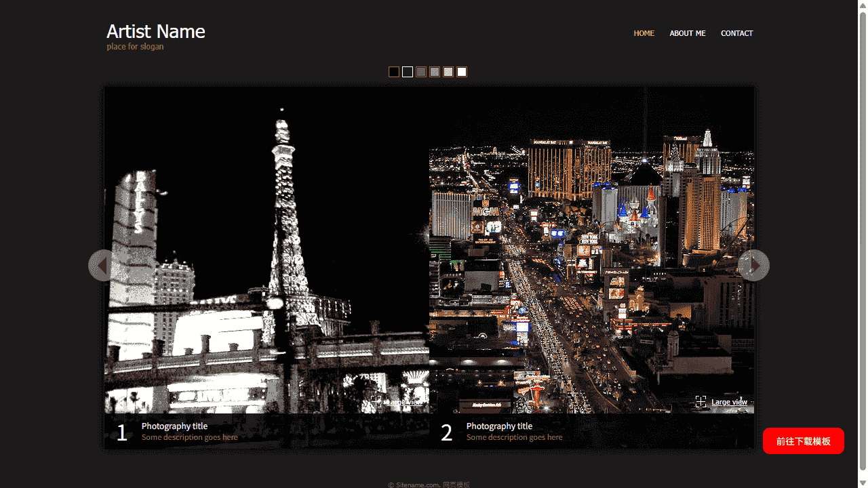Click the Sitename.com footer link

pyautogui.click(x=414, y=485)
